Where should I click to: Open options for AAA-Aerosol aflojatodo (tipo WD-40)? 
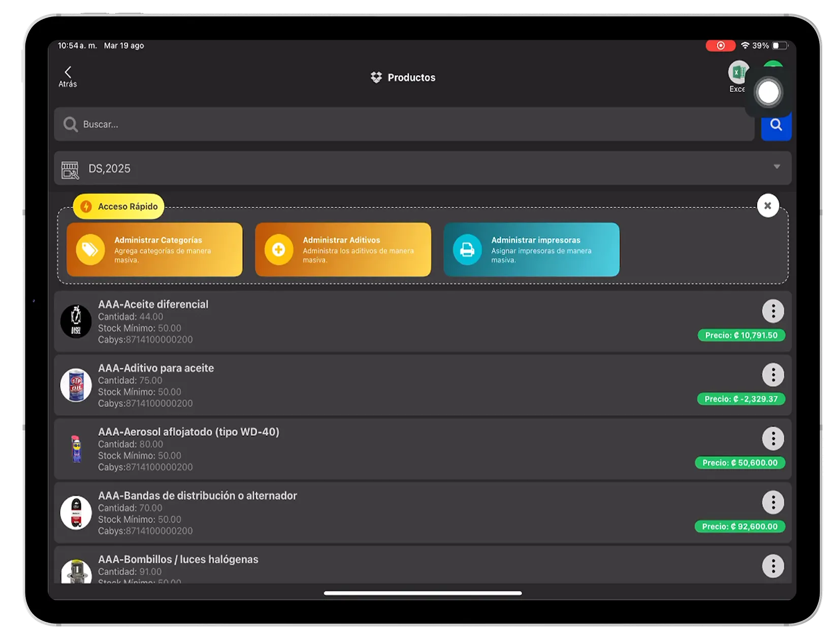coord(773,438)
